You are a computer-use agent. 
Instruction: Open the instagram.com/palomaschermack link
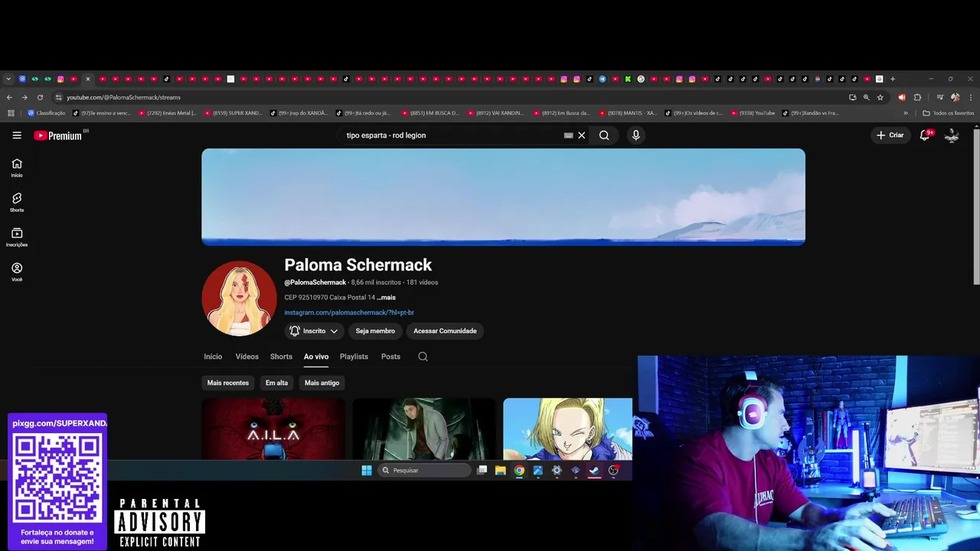point(349,313)
